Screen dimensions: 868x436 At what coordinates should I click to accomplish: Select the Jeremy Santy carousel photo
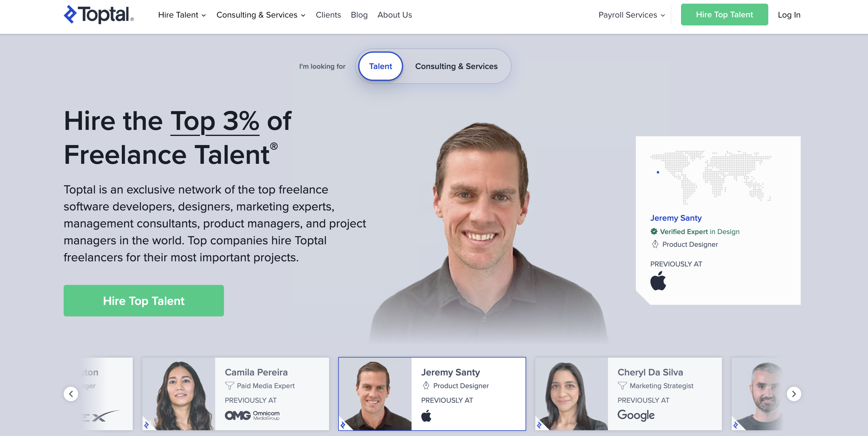pos(375,394)
